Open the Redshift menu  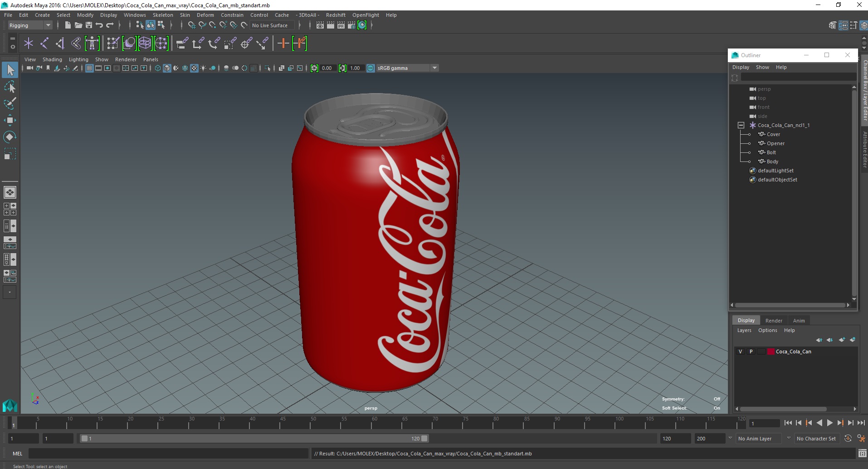click(336, 15)
